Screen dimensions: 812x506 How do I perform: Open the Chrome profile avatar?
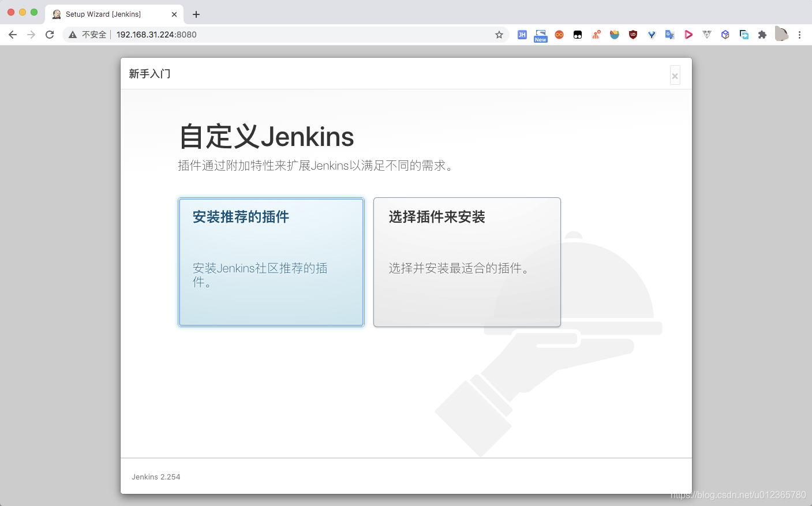point(781,34)
